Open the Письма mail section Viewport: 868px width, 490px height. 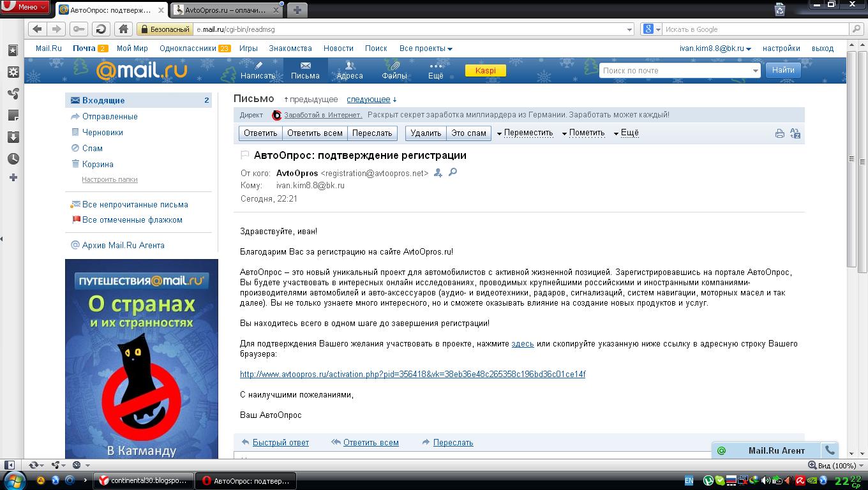(305, 70)
